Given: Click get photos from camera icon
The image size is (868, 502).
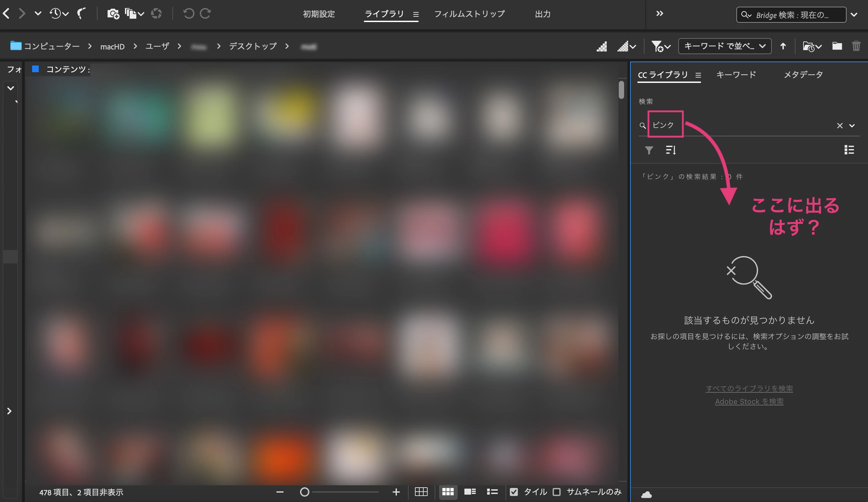Looking at the screenshot, I should (113, 14).
